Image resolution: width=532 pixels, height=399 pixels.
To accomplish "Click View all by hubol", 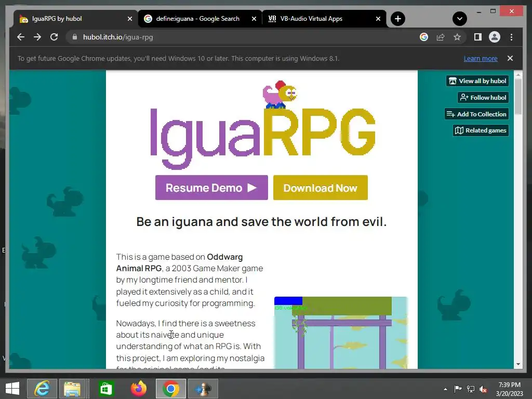I will (477, 81).
